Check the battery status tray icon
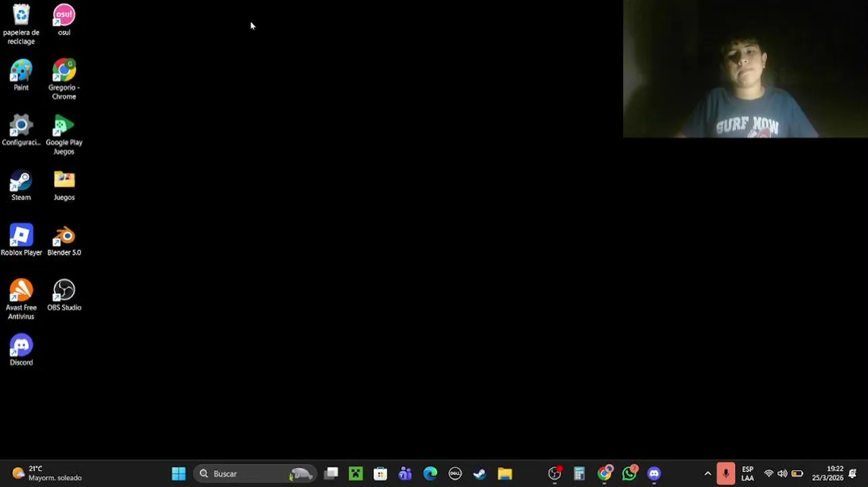Image resolution: width=868 pixels, height=487 pixels. 797,473
